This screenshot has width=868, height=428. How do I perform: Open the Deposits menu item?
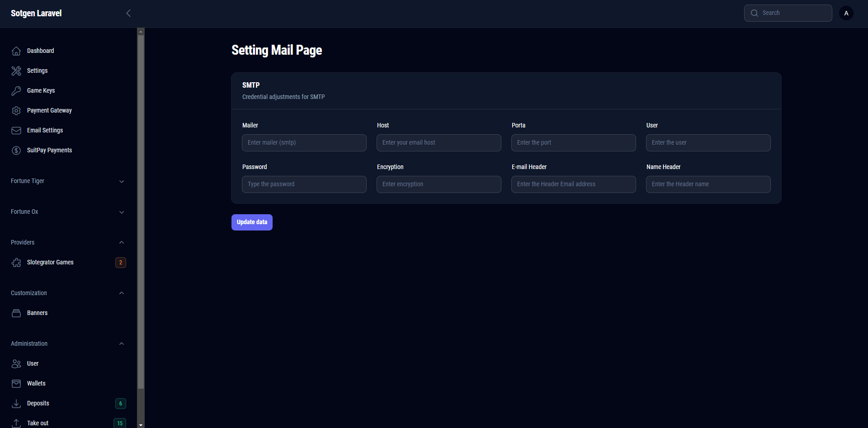pos(38,403)
